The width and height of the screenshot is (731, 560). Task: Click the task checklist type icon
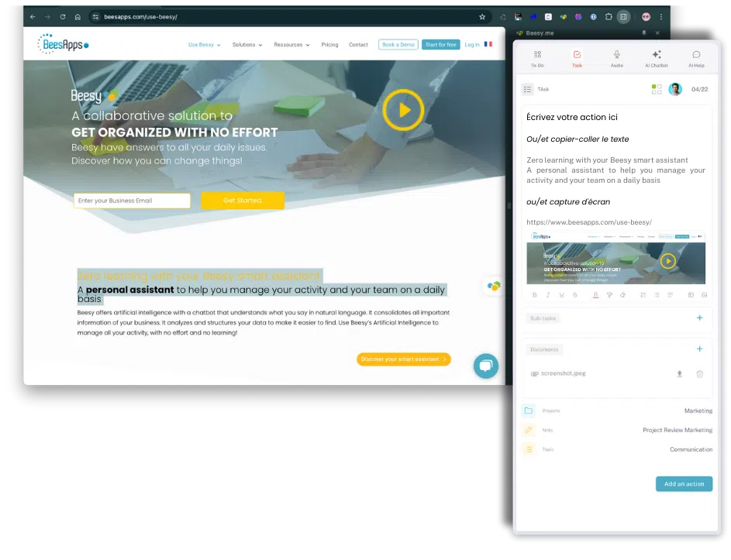coord(527,89)
